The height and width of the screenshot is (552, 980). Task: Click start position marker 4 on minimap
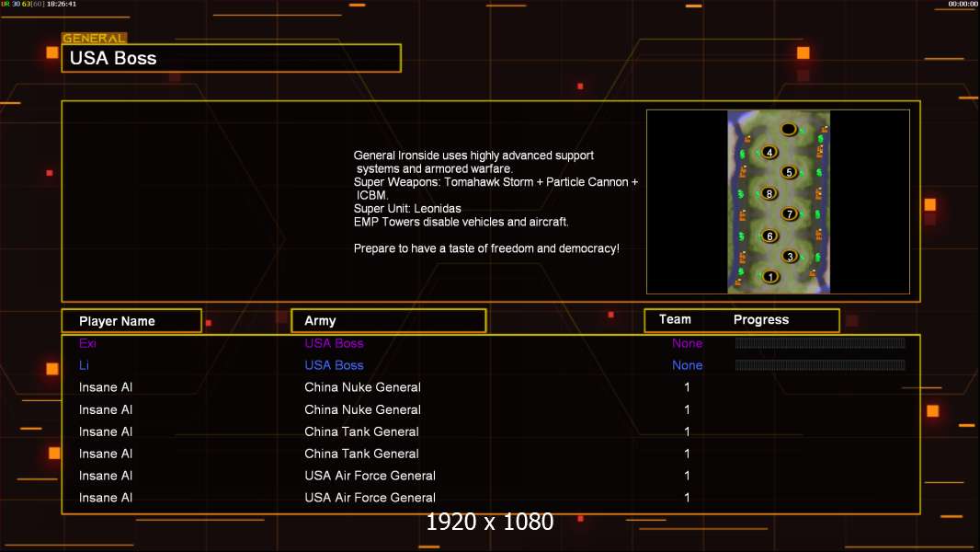769,152
